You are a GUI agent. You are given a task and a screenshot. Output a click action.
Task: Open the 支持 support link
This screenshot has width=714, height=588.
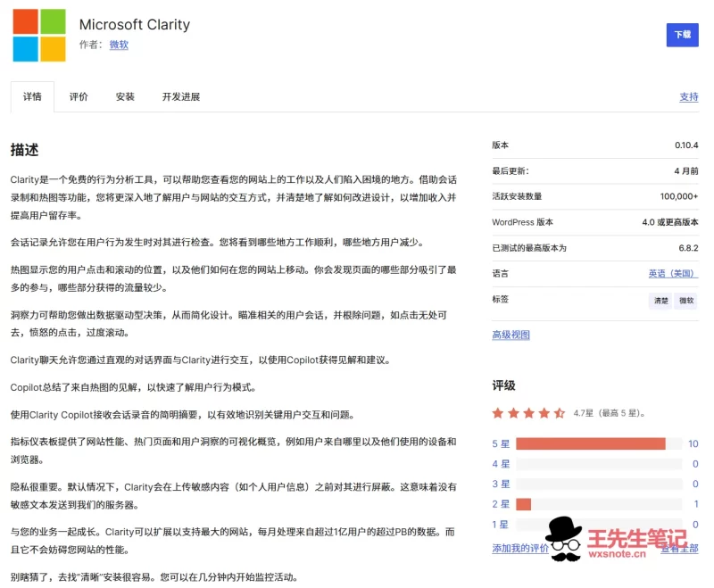coord(688,96)
